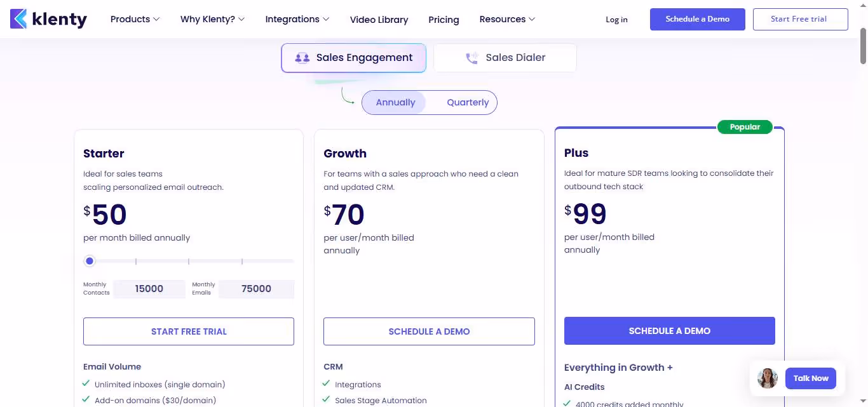This screenshot has width=868, height=407.
Task: Open the Integrations dropdown
Action: coord(297,19)
